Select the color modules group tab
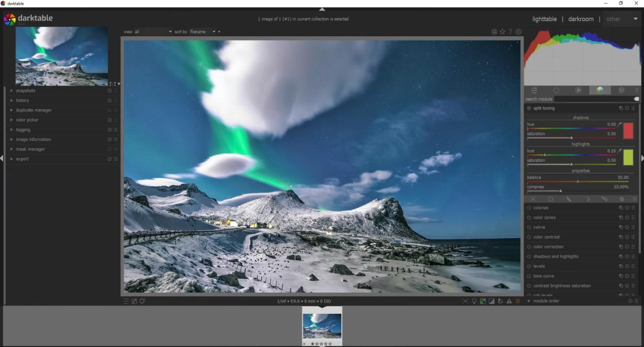 point(600,90)
